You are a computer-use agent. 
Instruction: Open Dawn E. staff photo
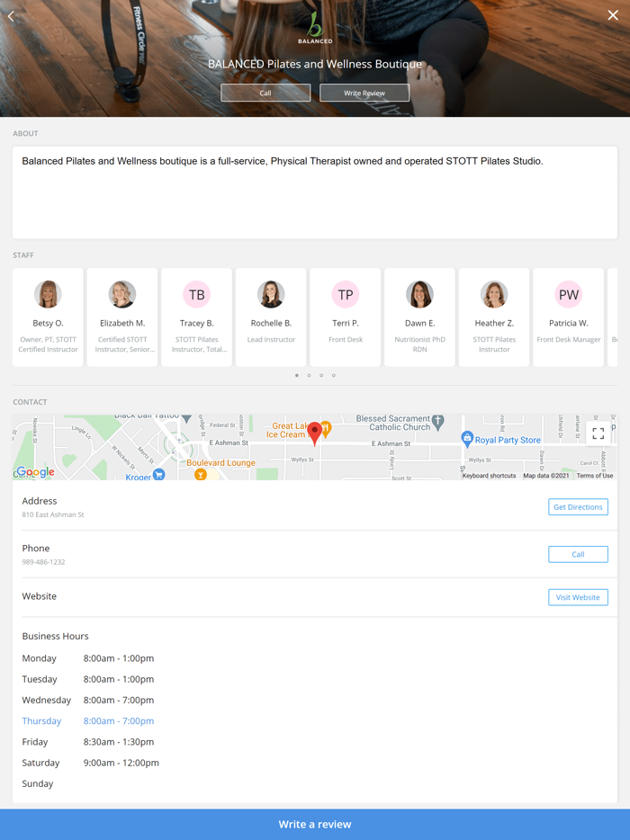[419, 294]
